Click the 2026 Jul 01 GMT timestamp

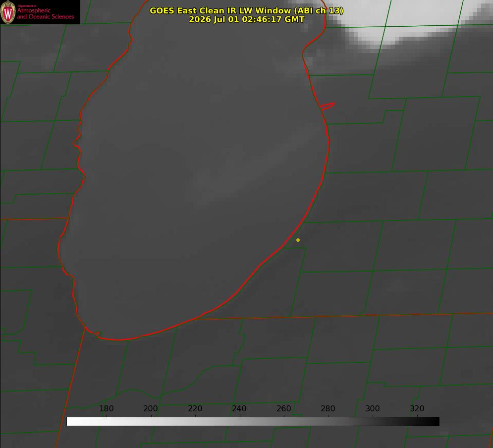247,19
